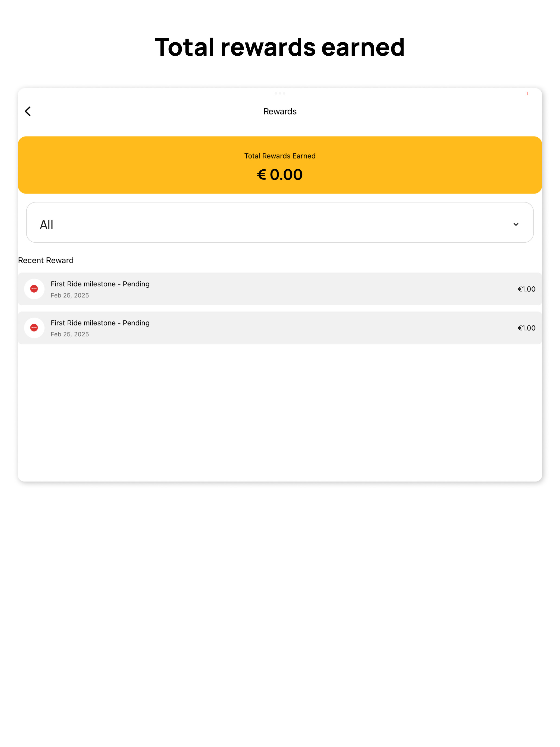Click the red pending icon of second reward
This screenshot has height=747, width=560.
click(x=34, y=328)
